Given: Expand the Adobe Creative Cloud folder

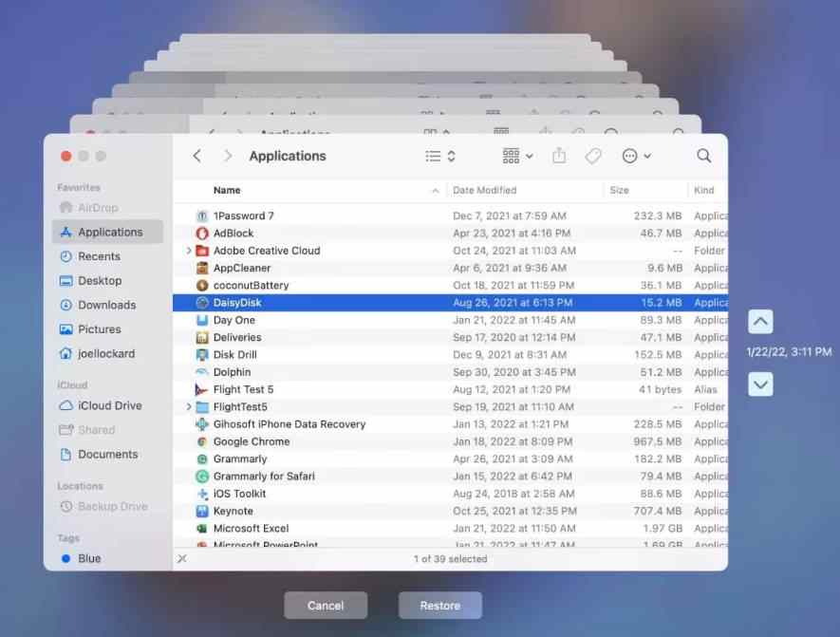Looking at the screenshot, I should [x=189, y=251].
